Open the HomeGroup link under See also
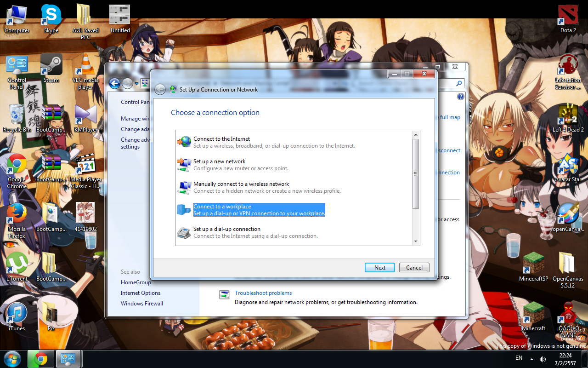Viewport: 588px width, 368px height. pyautogui.click(x=136, y=282)
